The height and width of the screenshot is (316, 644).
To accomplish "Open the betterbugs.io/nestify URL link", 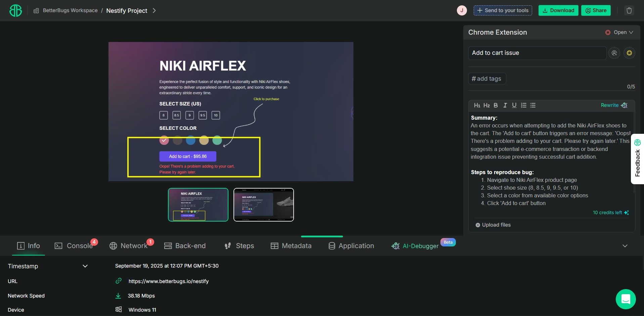I will point(168,281).
